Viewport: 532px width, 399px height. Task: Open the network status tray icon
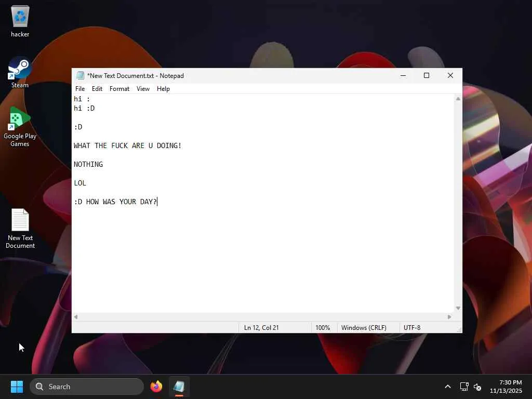[x=464, y=387]
